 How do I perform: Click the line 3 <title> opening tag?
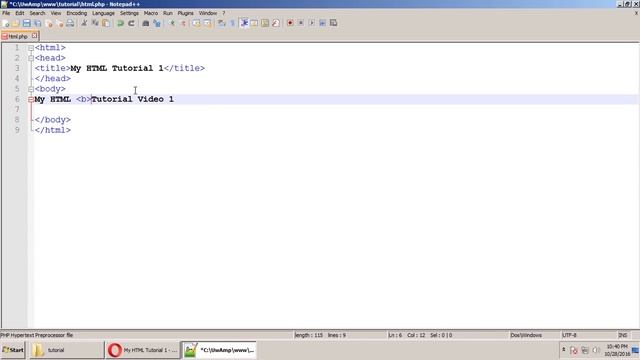[x=52, y=68]
